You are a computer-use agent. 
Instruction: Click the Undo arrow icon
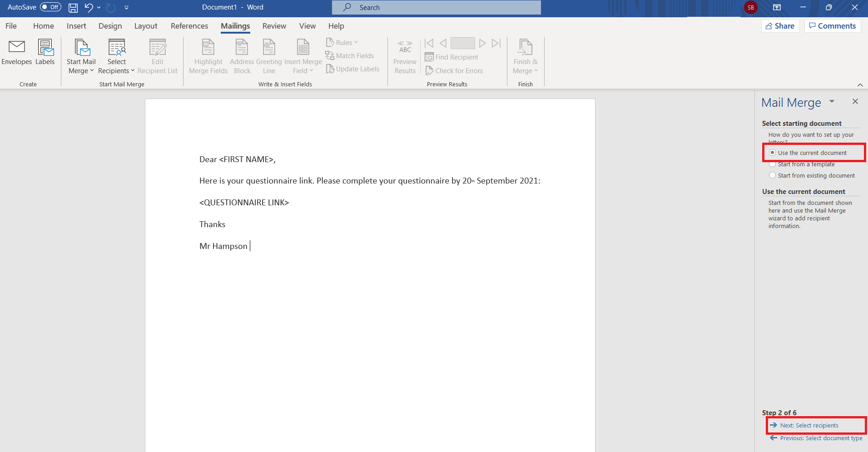[x=89, y=8]
